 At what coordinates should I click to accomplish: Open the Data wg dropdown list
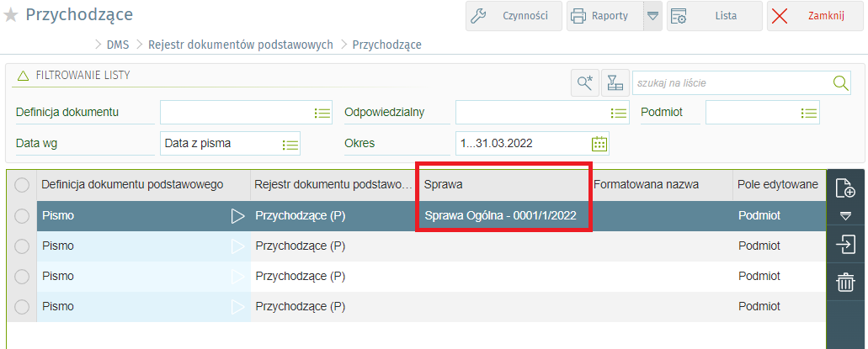tap(290, 144)
